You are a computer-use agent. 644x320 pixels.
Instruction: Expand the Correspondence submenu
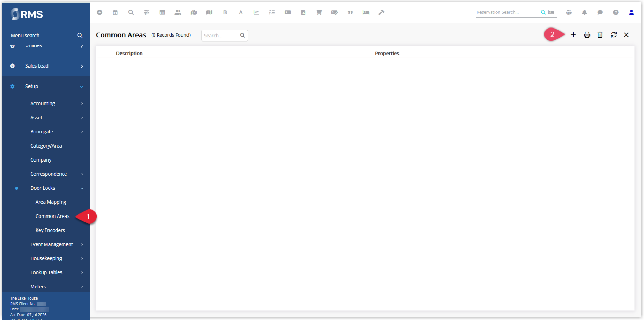[46, 174]
